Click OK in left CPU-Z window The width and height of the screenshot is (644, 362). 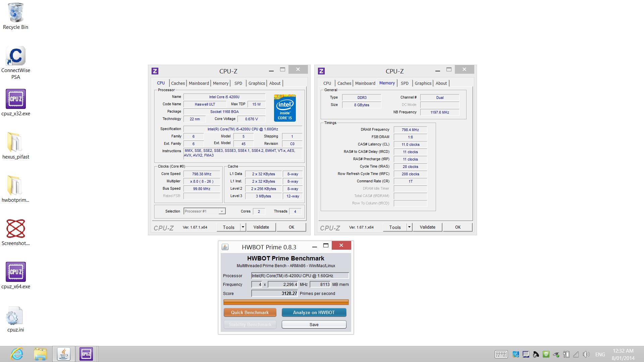[291, 227]
